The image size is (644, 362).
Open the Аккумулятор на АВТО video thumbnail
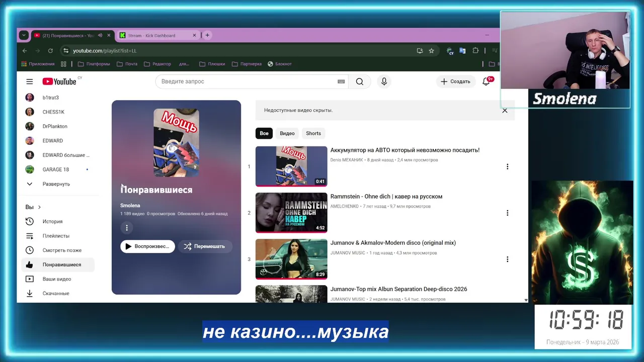pyautogui.click(x=291, y=166)
